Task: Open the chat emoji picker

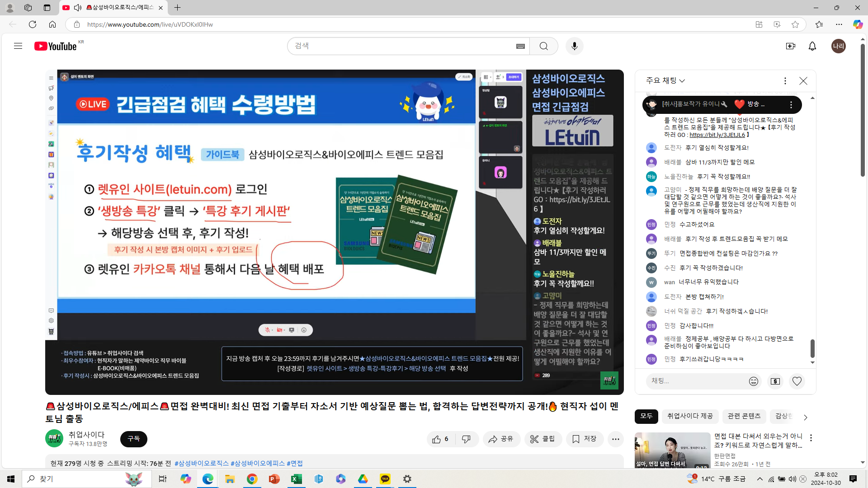Action: click(753, 381)
